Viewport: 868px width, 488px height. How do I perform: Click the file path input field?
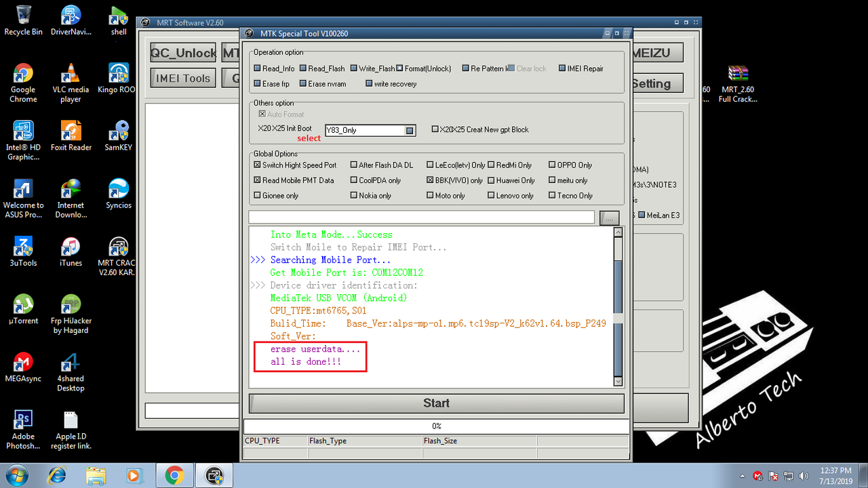pos(422,217)
